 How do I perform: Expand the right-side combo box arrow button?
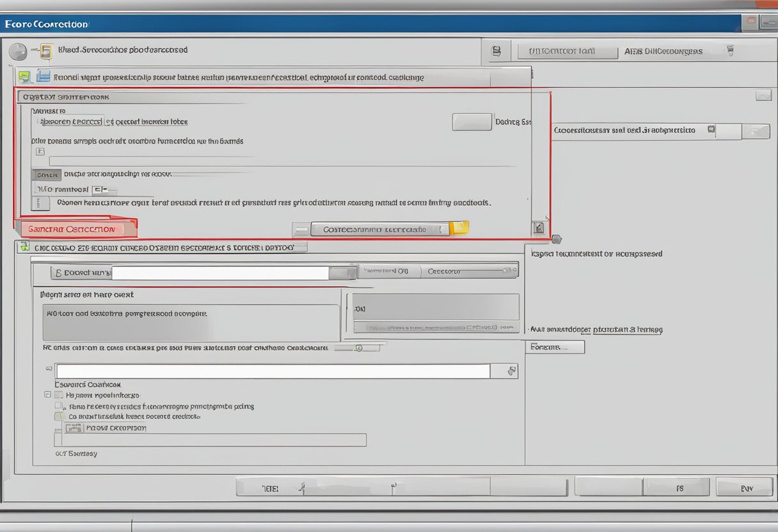pyautogui.click(x=759, y=132)
